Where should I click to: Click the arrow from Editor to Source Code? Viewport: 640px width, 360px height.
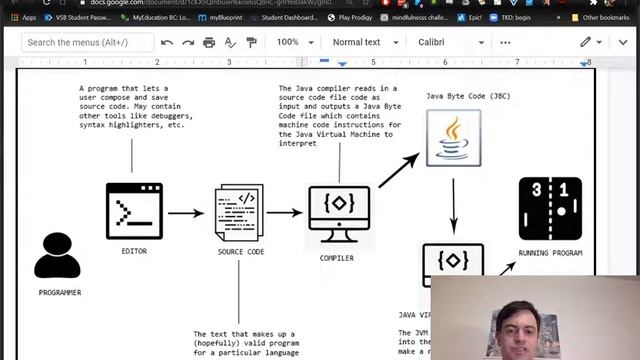click(x=186, y=213)
